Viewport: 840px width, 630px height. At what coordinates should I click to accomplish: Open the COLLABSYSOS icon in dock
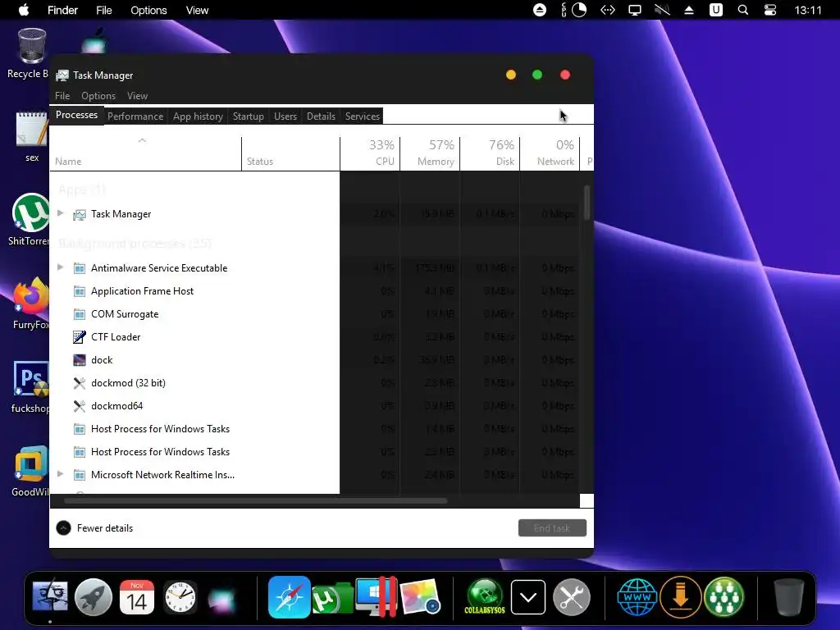coord(485,597)
